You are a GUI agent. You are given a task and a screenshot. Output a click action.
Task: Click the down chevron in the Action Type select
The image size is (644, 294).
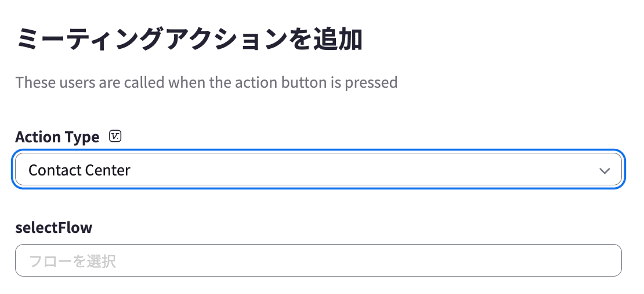pos(605,171)
